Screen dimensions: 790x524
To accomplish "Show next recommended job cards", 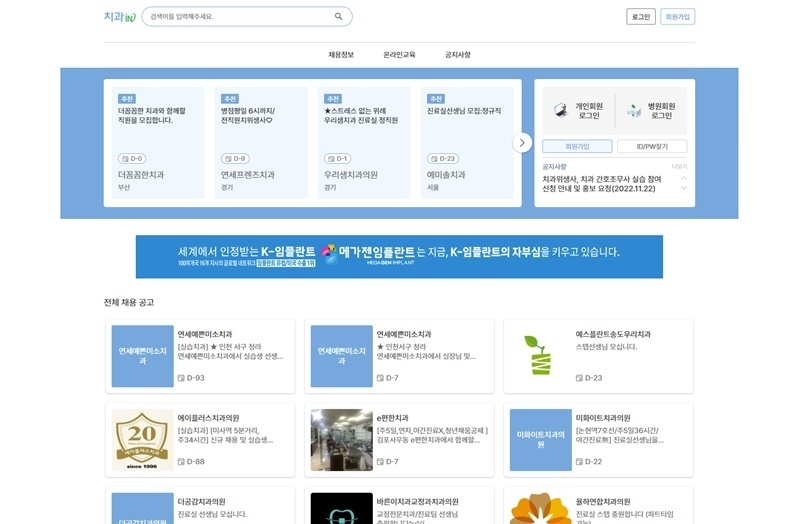I will (522, 143).
